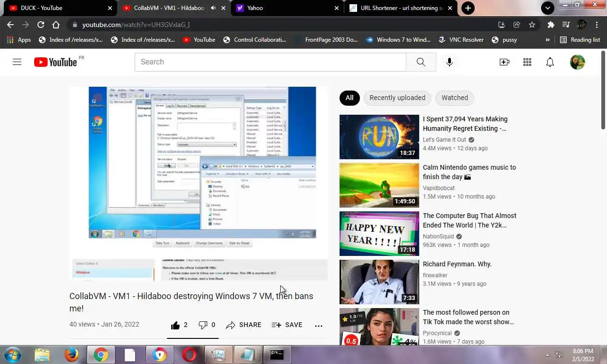Open the Apps bookmark shortcut

(x=19, y=40)
